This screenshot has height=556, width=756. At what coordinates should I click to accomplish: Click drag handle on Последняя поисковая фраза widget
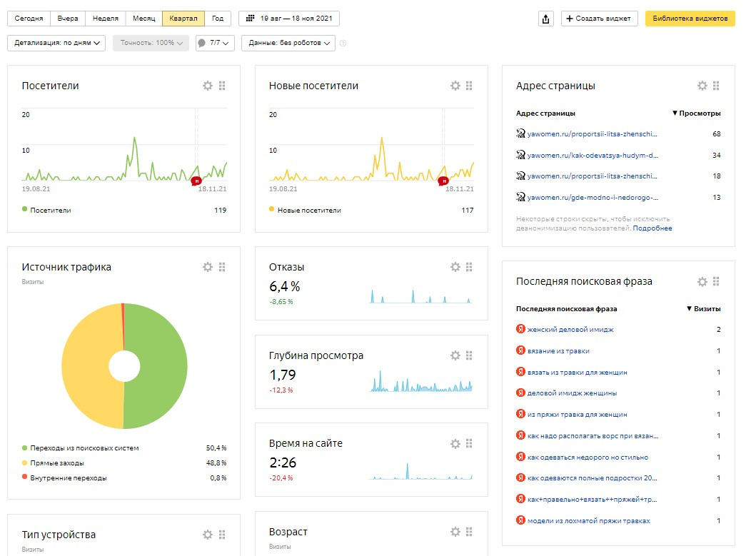click(716, 281)
